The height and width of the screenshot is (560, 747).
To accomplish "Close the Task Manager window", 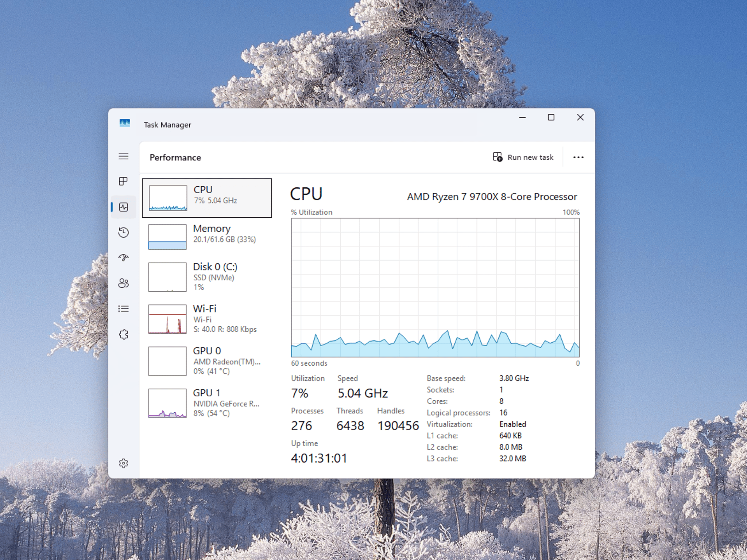I will 580,117.
